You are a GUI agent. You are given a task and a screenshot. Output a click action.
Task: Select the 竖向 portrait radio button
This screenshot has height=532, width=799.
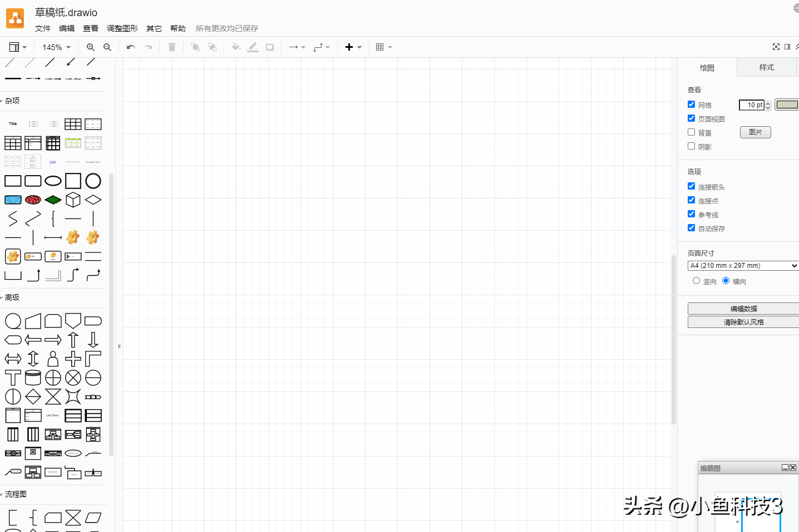click(x=696, y=281)
